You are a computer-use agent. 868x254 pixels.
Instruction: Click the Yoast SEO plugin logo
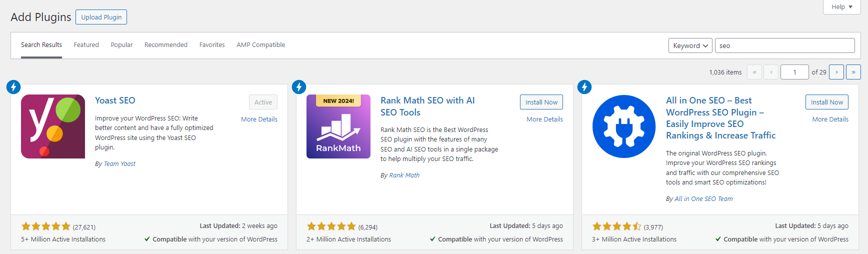coord(53,126)
